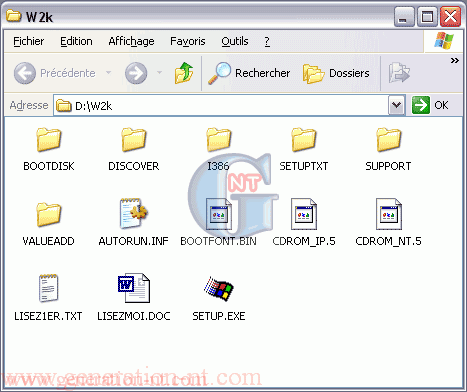Screen dimensions: 467x392
Task: Click the LISEZ1ER.TXT file name
Action: tap(48, 316)
